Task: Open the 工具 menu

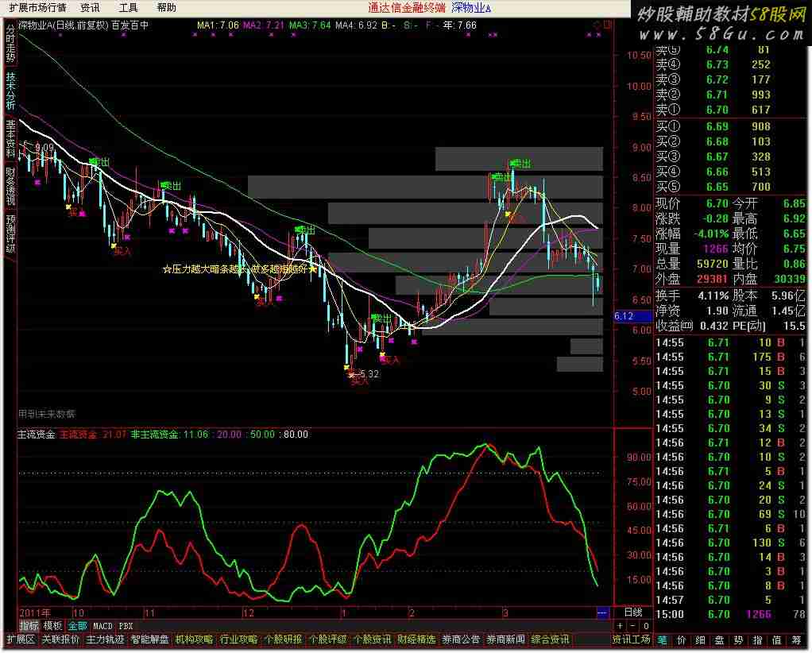Action: tap(128, 7)
